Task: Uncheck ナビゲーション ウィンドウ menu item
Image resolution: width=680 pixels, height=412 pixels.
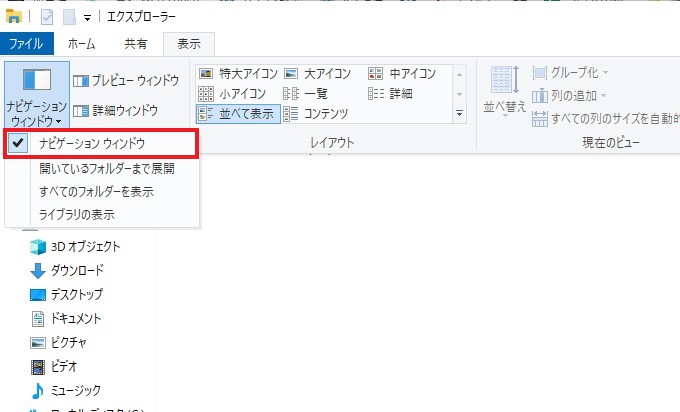Action: pos(101,143)
